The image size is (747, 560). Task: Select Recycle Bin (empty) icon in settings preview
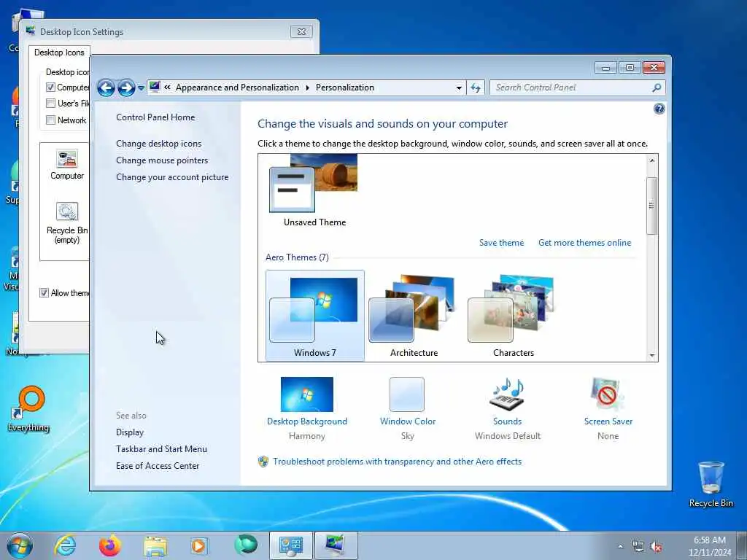67,223
